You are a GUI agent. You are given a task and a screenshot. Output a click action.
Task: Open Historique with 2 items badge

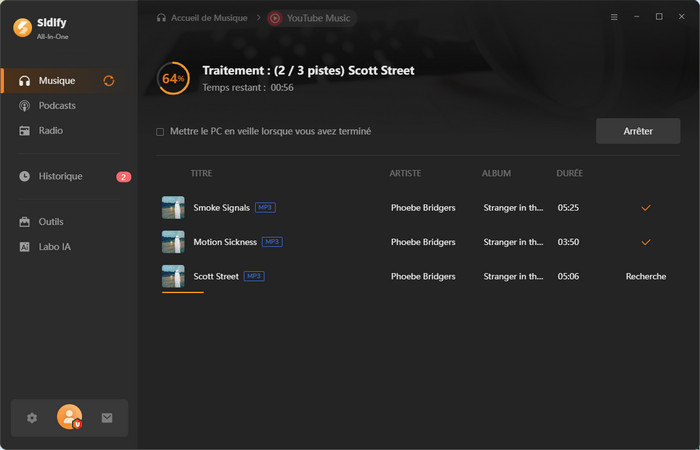(60, 176)
